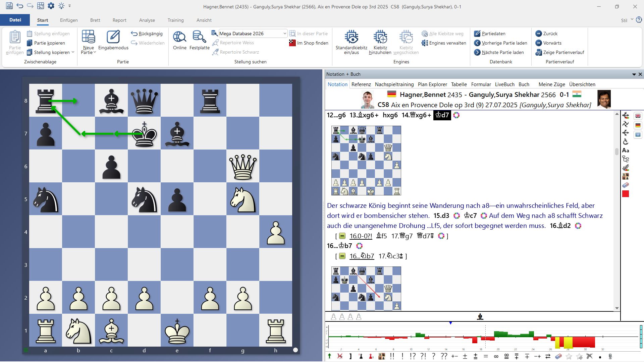This screenshot has width=644, height=362.
Task: Expand the Neue Partie dropdown arrow
Action: pos(95,52)
